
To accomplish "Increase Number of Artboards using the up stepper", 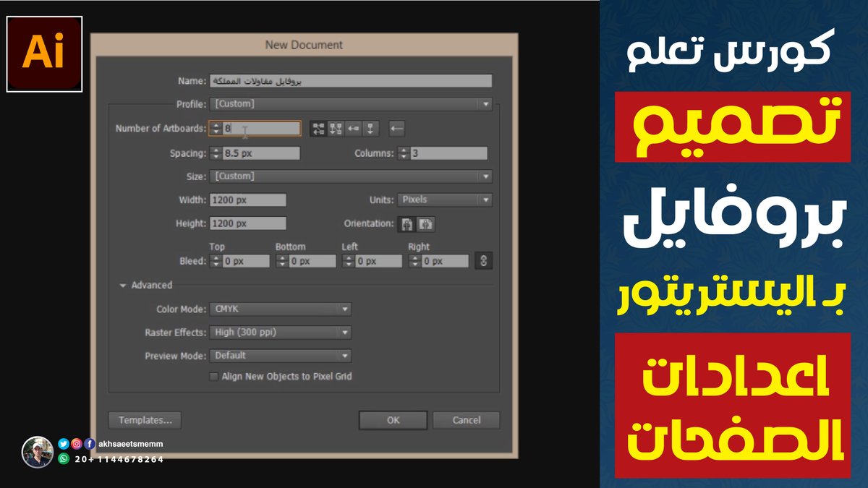I will click(x=215, y=125).
